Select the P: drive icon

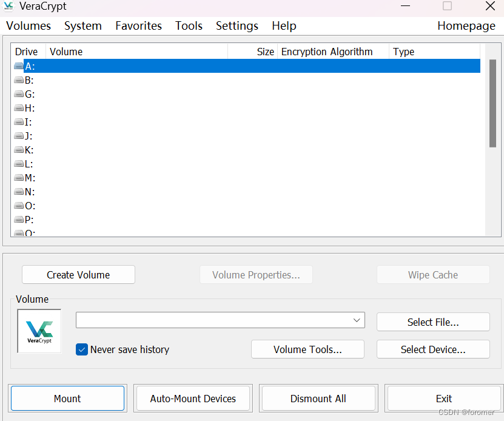19,220
